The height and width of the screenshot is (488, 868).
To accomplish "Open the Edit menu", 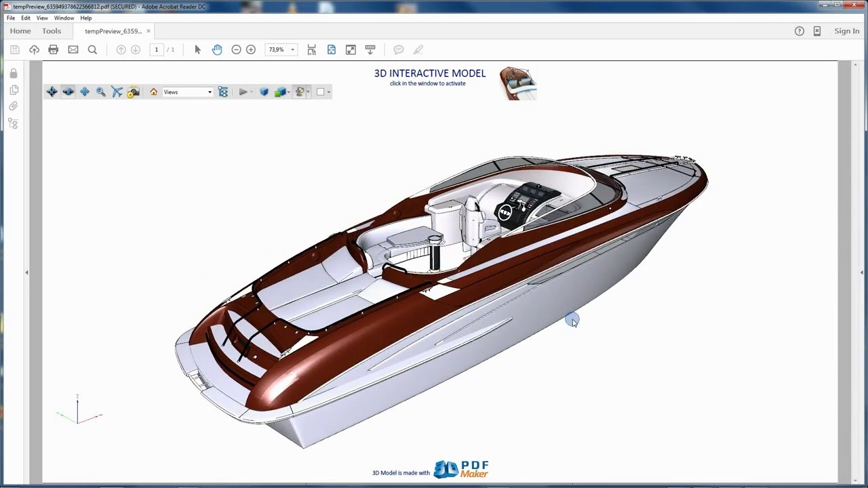I will coord(26,18).
